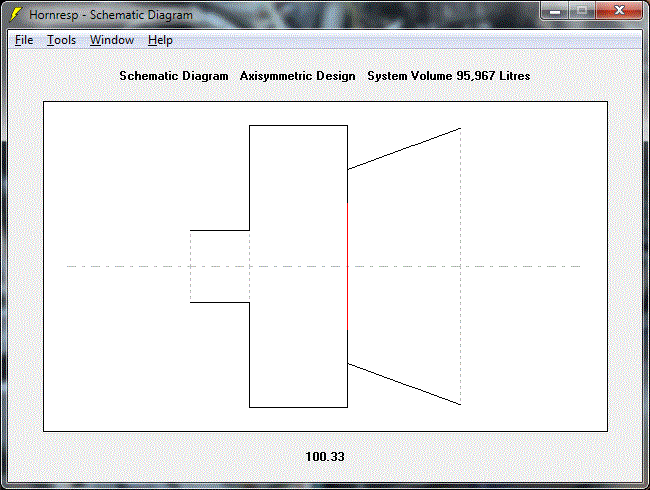
Task: Click the 'Axisymmetric Design' label
Action: tap(297, 76)
